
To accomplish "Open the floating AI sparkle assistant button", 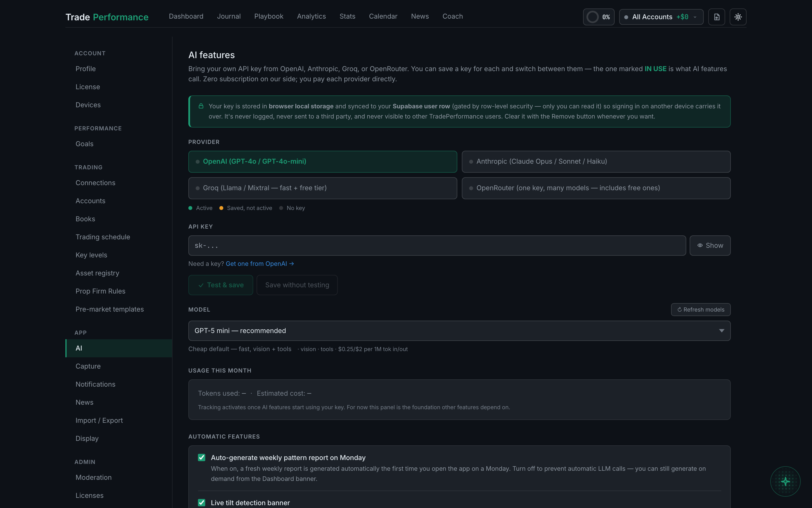I will click(785, 481).
